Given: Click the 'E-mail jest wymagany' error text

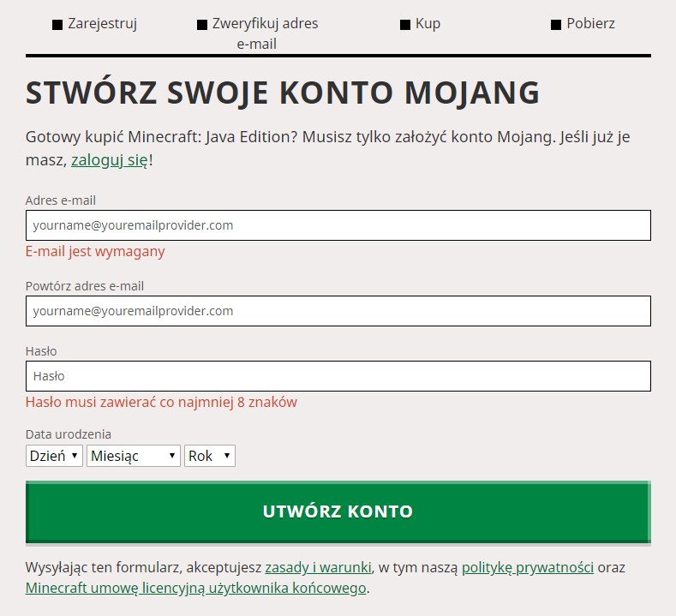Looking at the screenshot, I should (x=95, y=251).
